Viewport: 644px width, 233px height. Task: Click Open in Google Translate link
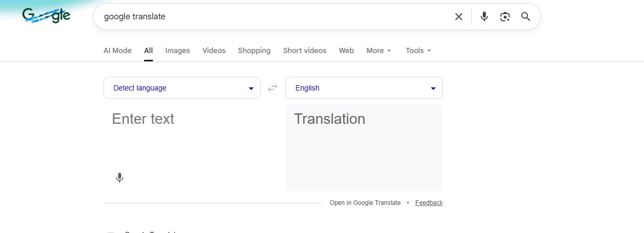pyautogui.click(x=365, y=203)
